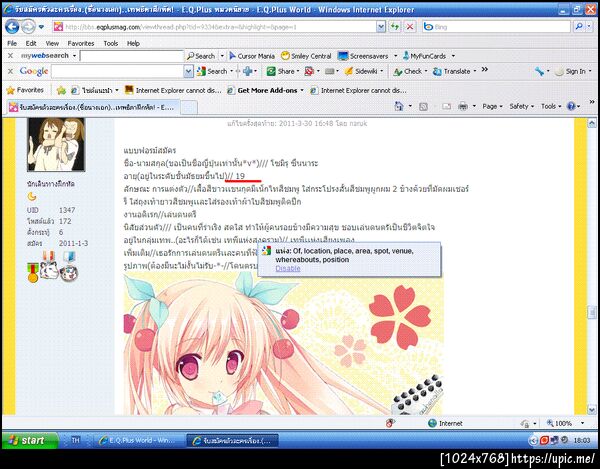This screenshot has height=469, width=600.
Task: Open the MyFunCards toolbar item
Action: pyautogui.click(x=424, y=56)
